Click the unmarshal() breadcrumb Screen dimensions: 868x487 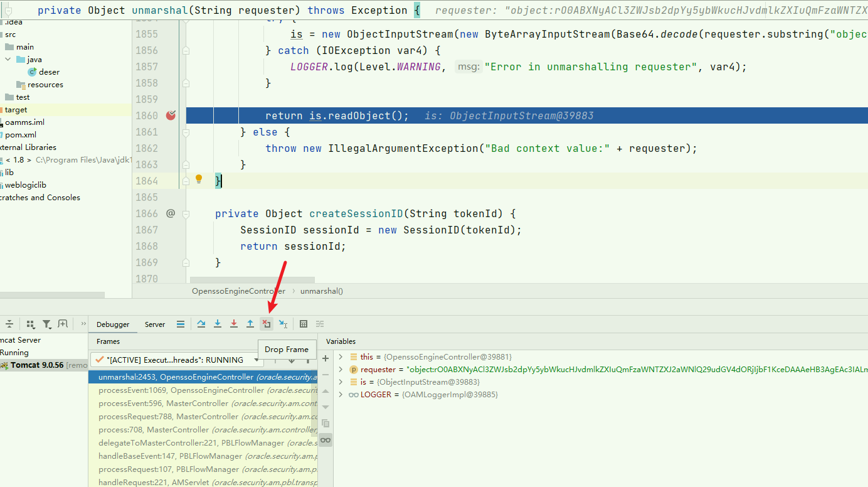pos(322,291)
